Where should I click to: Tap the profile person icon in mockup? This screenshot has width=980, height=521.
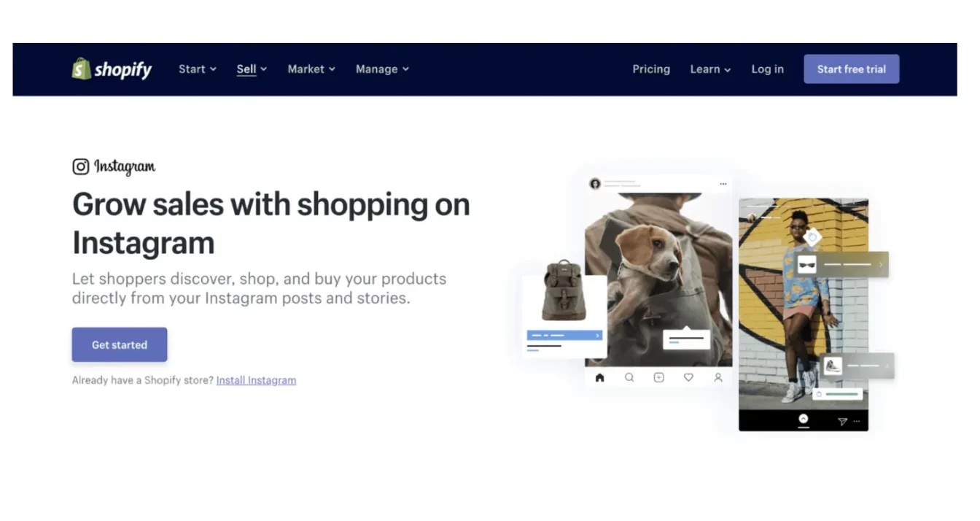(x=718, y=377)
